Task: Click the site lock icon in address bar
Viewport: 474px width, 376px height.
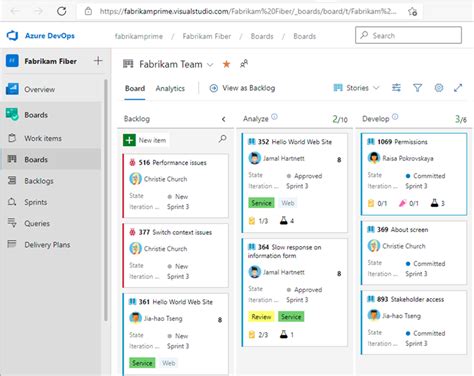Action: pyautogui.click(x=88, y=11)
